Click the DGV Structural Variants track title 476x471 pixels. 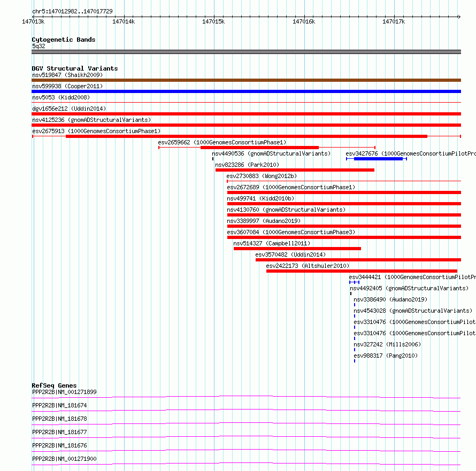point(75,68)
